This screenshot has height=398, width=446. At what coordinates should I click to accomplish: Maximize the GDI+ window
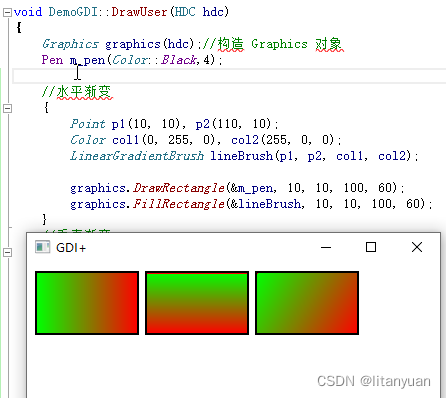click(x=371, y=247)
